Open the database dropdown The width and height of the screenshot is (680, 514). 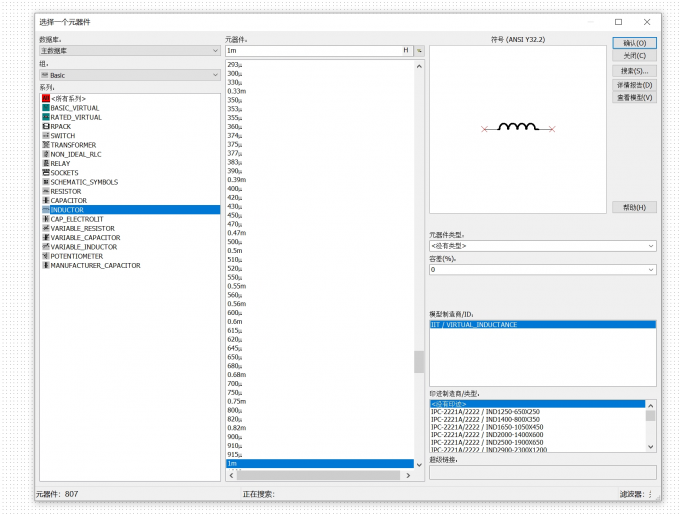coord(130,51)
